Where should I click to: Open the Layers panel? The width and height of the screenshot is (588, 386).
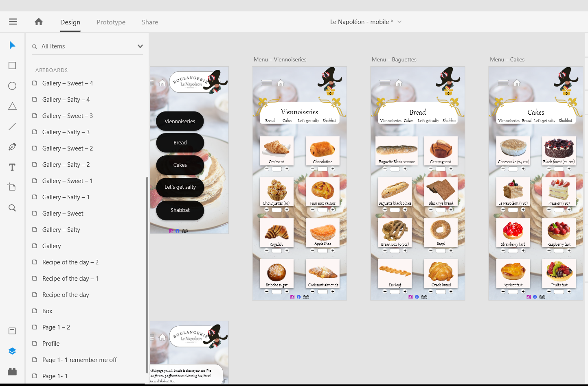(x=12, y=351)
